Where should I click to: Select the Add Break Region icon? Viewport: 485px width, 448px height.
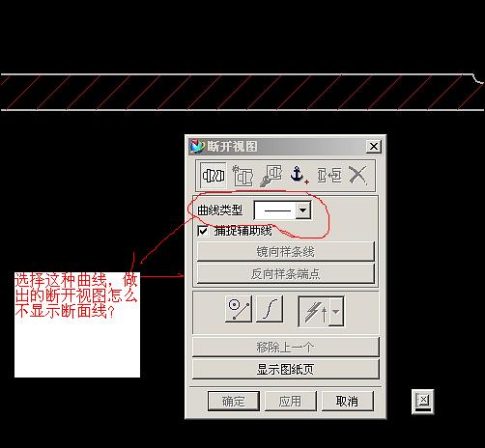[x=214, y=176]
